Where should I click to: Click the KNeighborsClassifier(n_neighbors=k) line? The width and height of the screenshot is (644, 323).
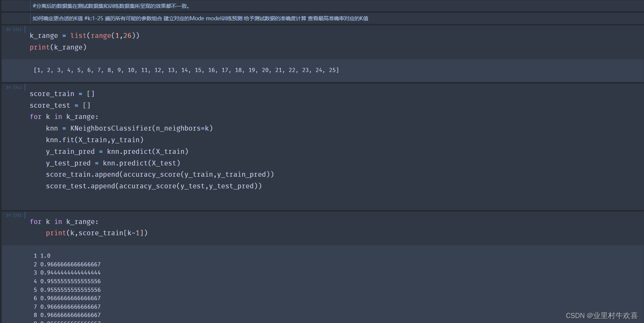click(x=129, y=128)
